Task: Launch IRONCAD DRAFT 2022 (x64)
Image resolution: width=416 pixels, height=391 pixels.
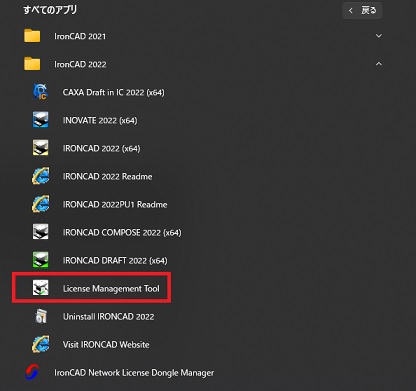Action: pos(115,260)
